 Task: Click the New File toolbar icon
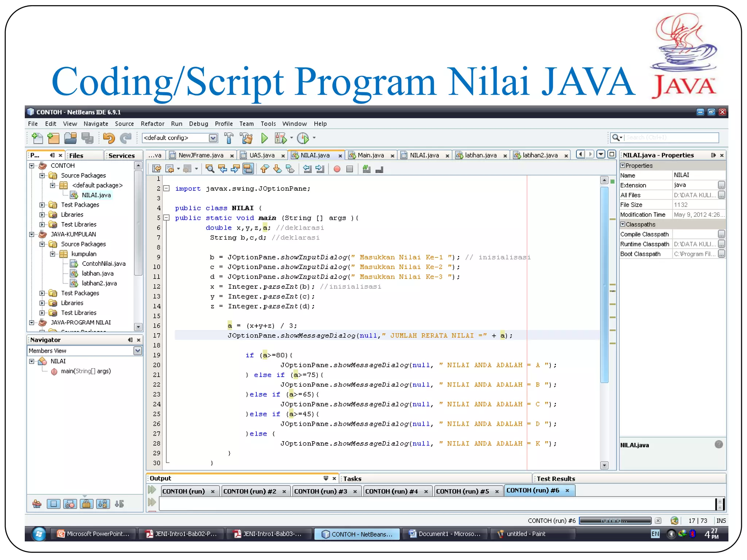pos(37,138)
